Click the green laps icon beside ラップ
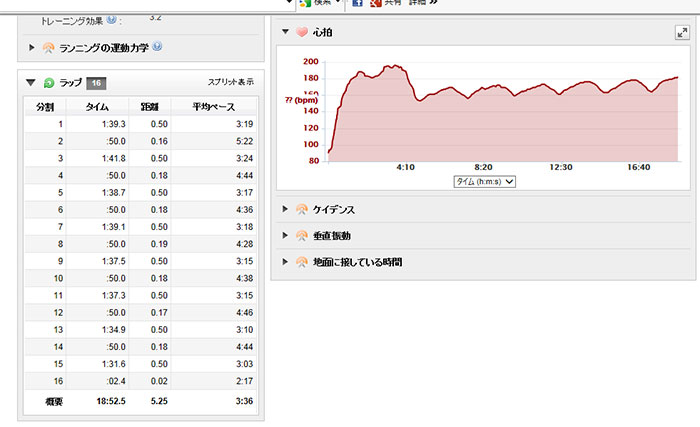Screen dimensions: 700x427 48,82
